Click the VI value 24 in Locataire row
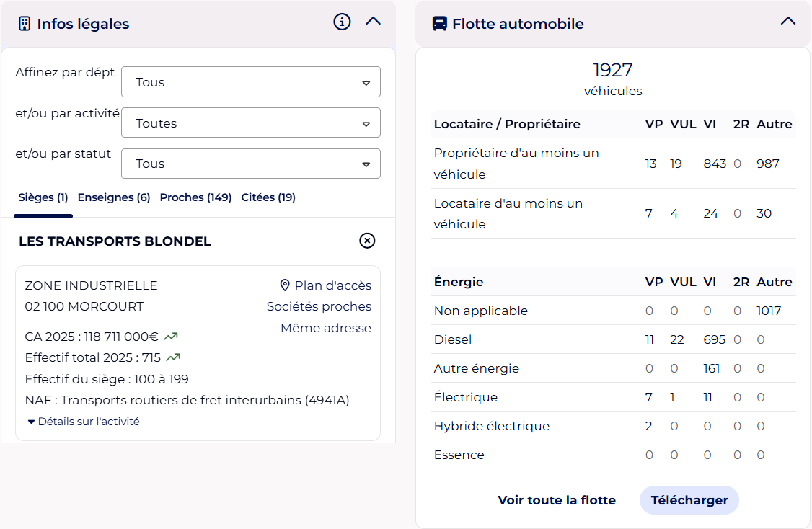Viewport: 812px width, 529px height. 710,213
